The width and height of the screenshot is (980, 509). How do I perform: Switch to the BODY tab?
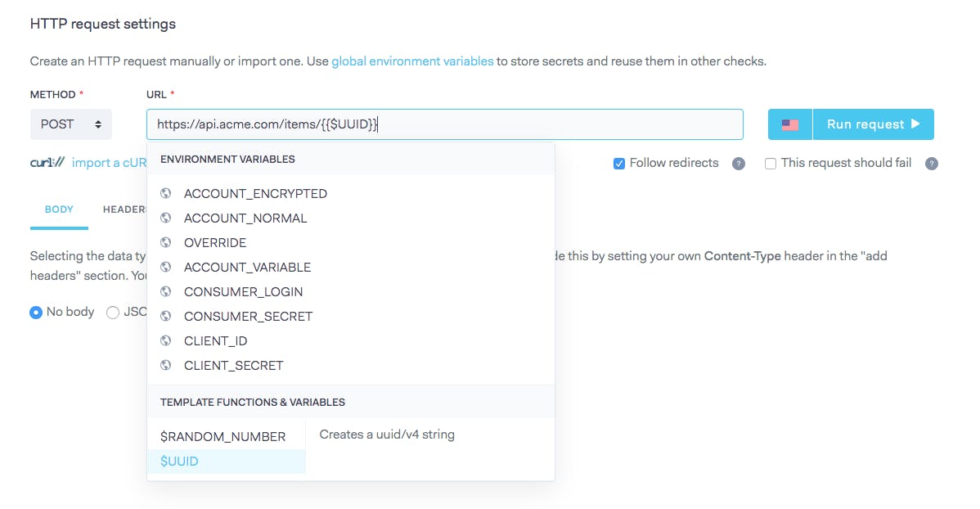pyautogui.click(x=59, y=209)
